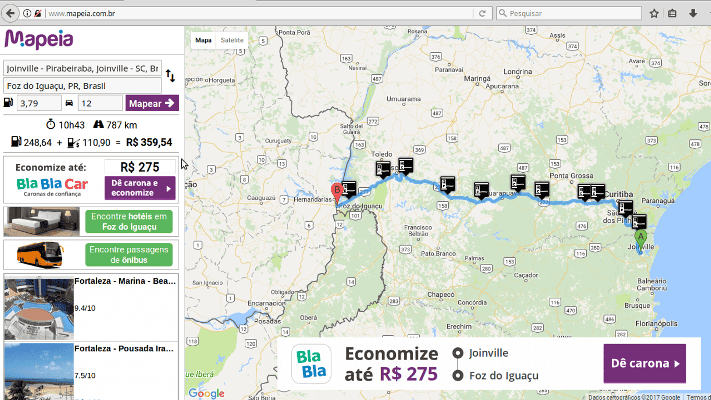Open site information icon in address bar

[x=27, y=14]
